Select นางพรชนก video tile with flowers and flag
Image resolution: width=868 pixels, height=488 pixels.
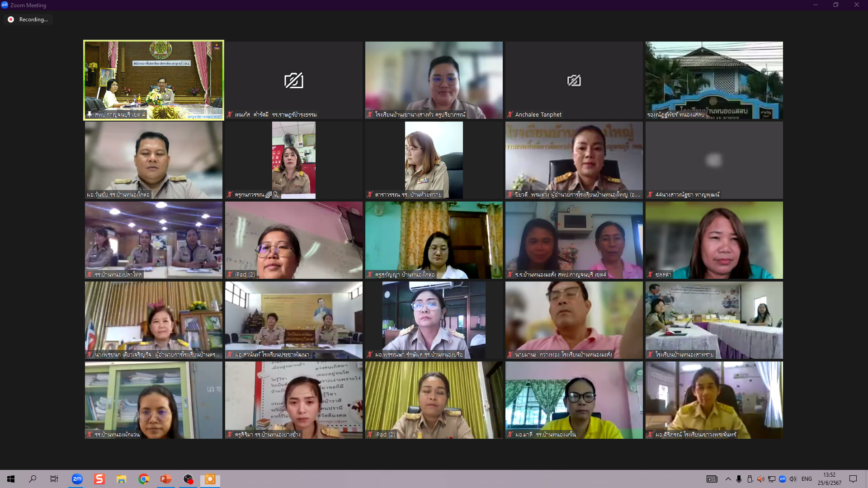tap(154, 320)
